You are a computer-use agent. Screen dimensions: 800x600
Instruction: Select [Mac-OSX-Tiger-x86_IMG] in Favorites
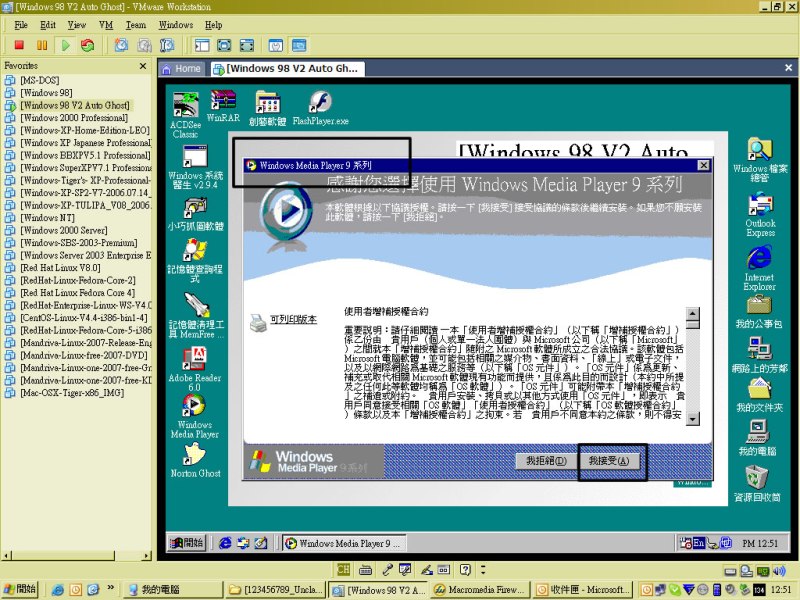[72, 393]
